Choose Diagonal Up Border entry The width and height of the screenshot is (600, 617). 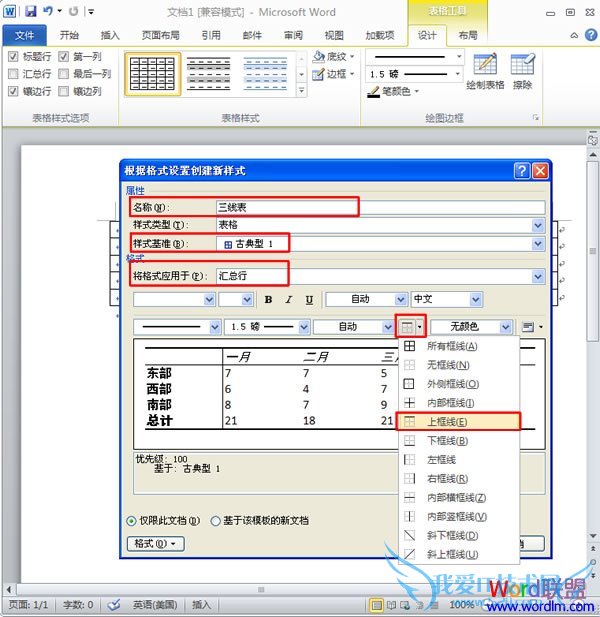(459, 554)
